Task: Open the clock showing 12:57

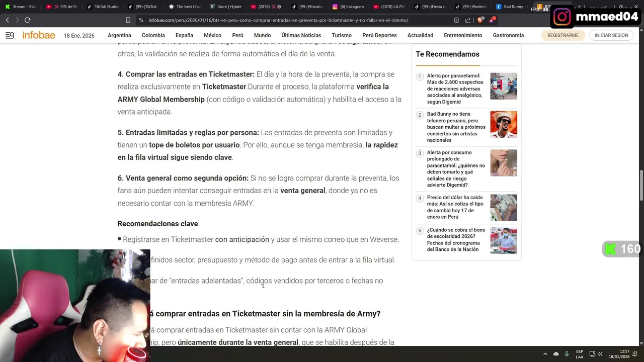Action: [x=619, y=354]
